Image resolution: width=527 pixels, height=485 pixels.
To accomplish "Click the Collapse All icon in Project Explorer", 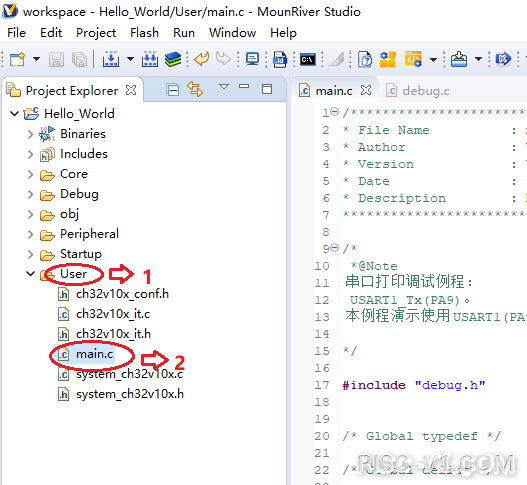I will (x=173, y=90).
